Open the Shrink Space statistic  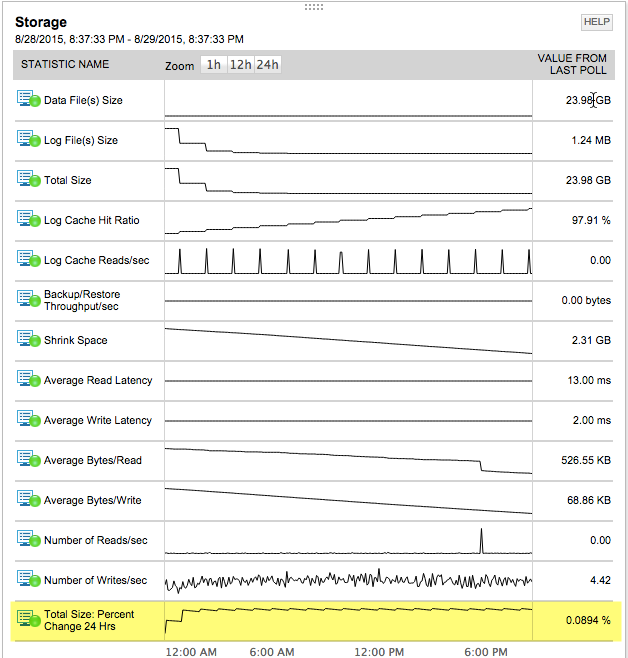coord(76,340)
